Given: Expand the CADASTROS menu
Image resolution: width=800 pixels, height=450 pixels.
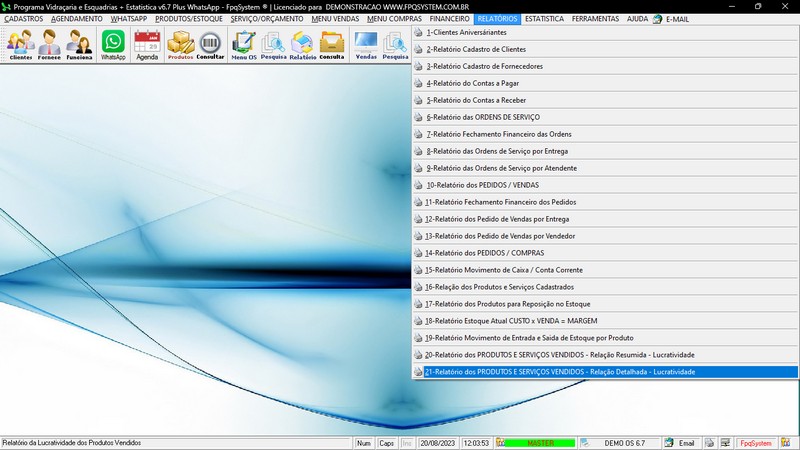Looking at the screenshot, I should [x=24, y=19].
